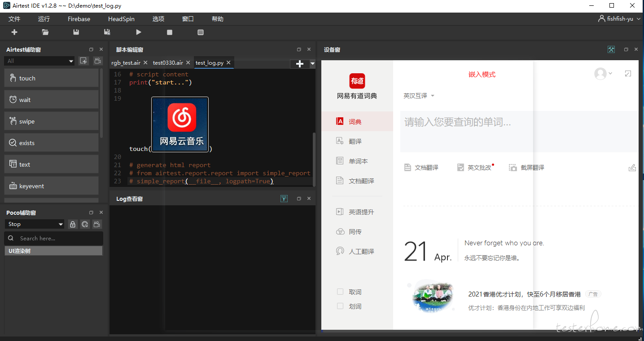Click the Youdao word search input field

pyautogui.click(x=519, y=132)
